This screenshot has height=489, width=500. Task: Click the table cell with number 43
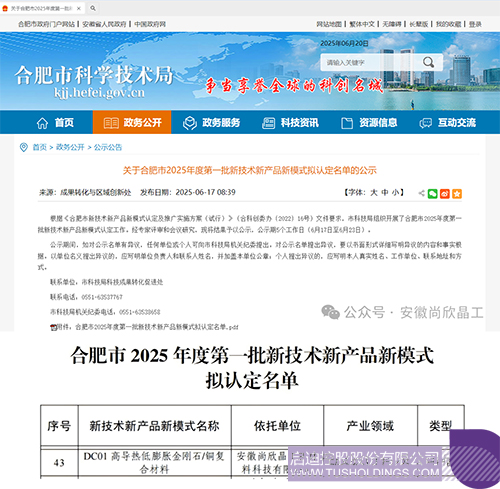(x=59, y=463)
